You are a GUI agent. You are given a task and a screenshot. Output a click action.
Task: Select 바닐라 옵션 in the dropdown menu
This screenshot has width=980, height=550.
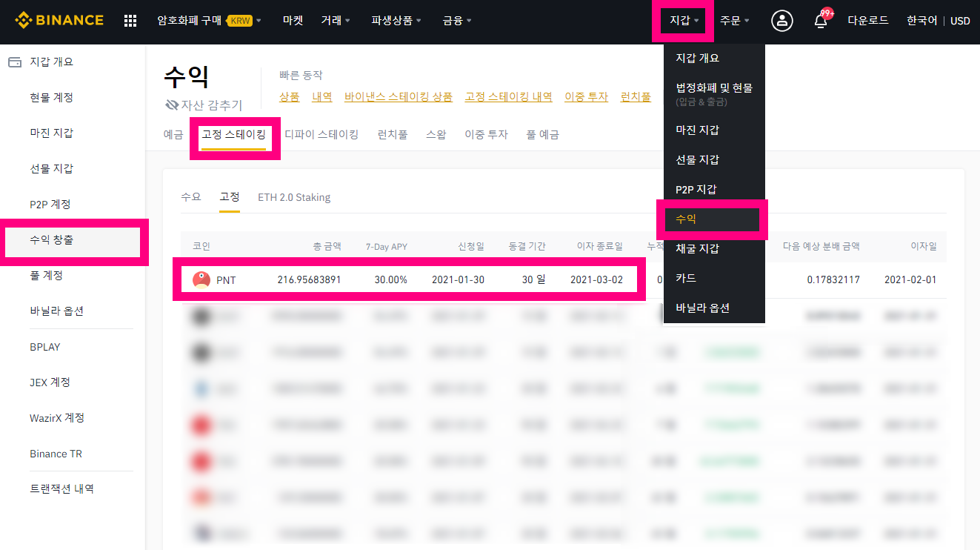click(x=714, y=308)
